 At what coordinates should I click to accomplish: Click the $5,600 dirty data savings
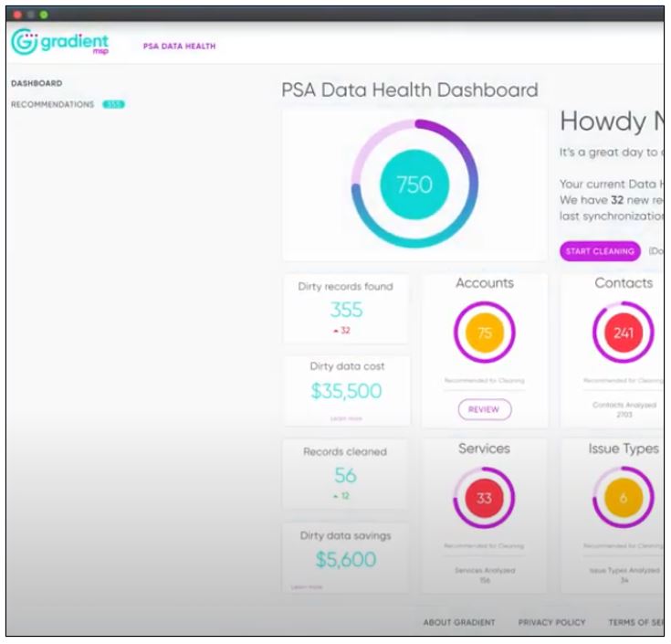click(346, 560)
